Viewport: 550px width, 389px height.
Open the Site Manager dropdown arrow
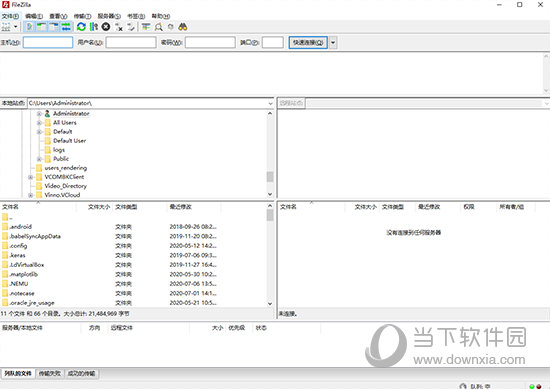pyautogui.click(x=15, y=27)
